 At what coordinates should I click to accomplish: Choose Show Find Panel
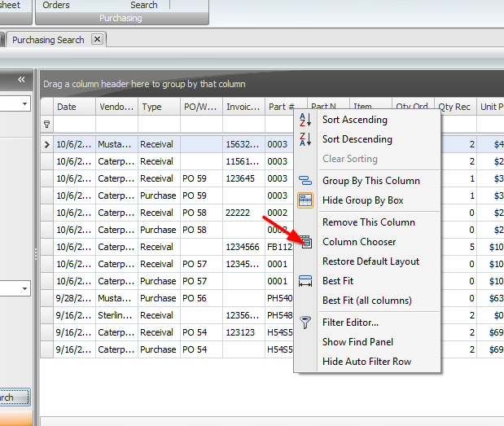[357, 342]
